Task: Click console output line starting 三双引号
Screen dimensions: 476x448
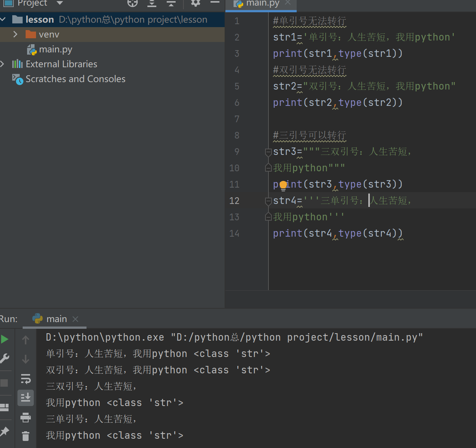Action: 91,386
